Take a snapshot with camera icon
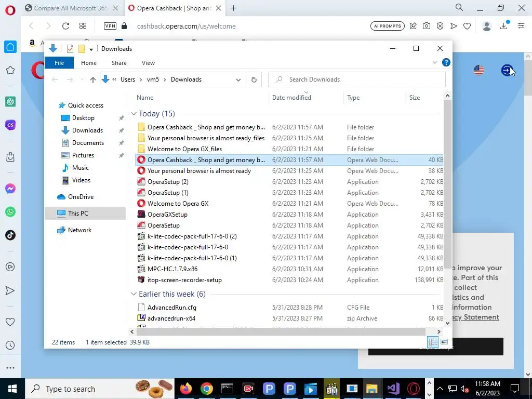 point(427,26)
